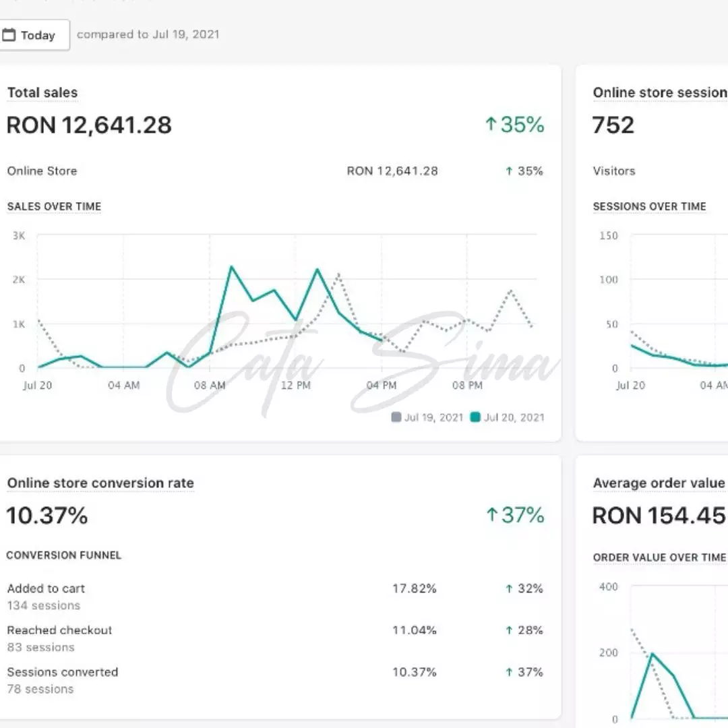Screen dimensions: 728x728
Task: Open the Total sales report heading
Action: [x=42, y=93]
